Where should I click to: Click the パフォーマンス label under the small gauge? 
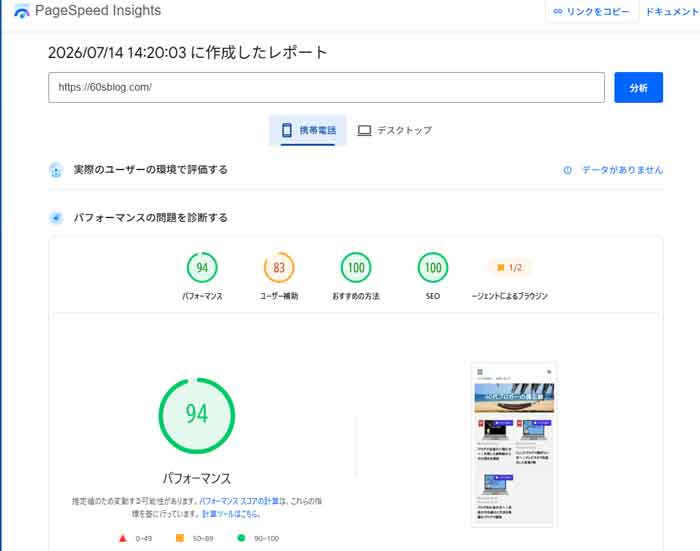202,296
